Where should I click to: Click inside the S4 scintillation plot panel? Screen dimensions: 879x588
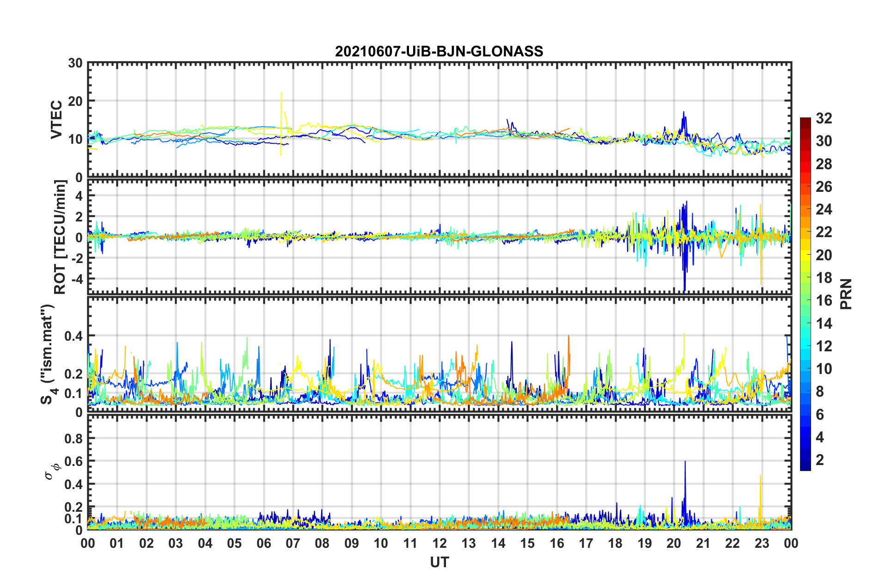[439, 354]
